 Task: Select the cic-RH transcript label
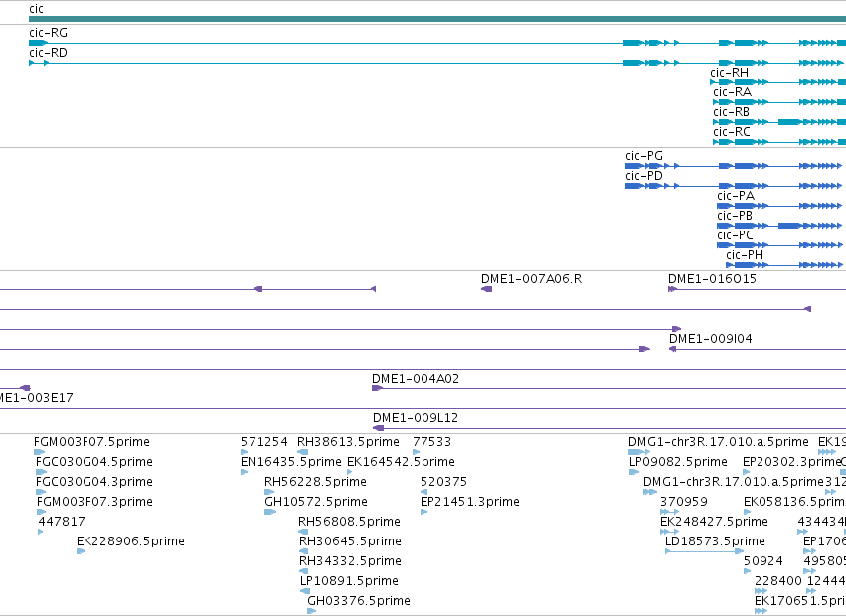[729, 73]
